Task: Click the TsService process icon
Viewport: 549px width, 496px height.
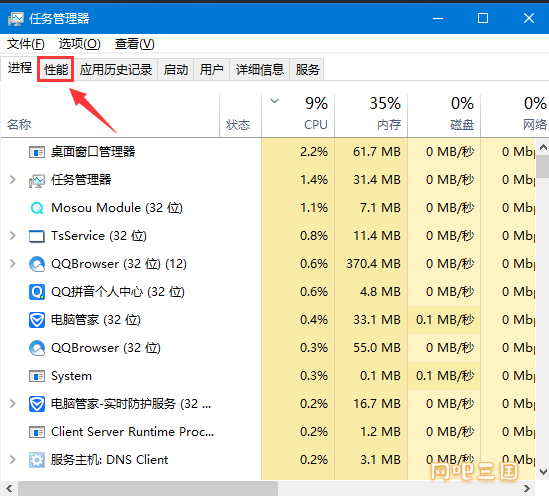Action: [x=37, y=236]
